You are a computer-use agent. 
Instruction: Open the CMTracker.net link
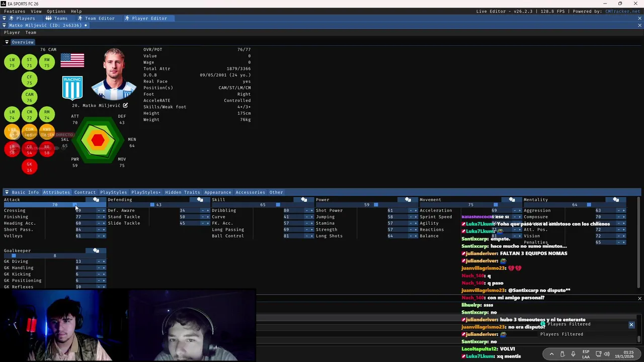tap(622, 11)
